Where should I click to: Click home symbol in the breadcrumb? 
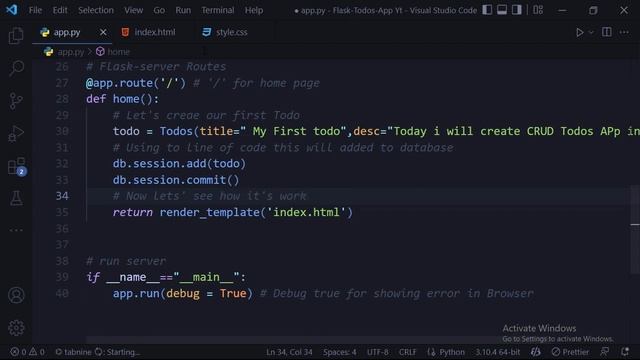(119, 52)
